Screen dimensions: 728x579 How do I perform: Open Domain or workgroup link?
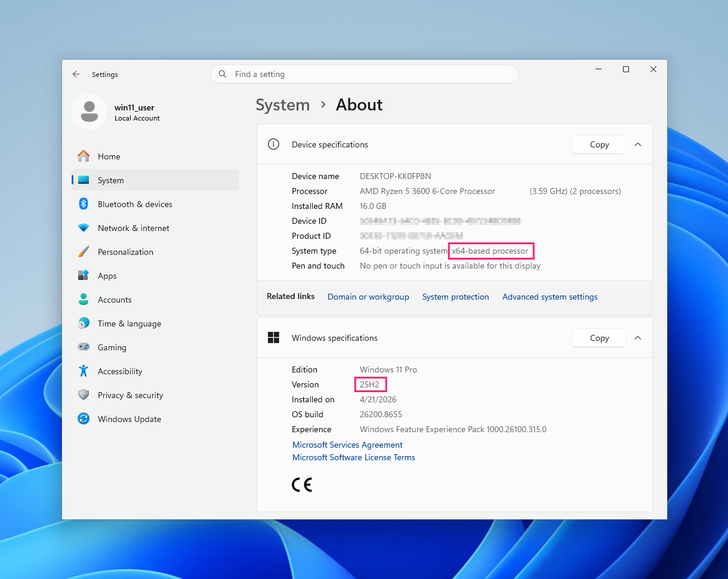(x=368, y=297)
